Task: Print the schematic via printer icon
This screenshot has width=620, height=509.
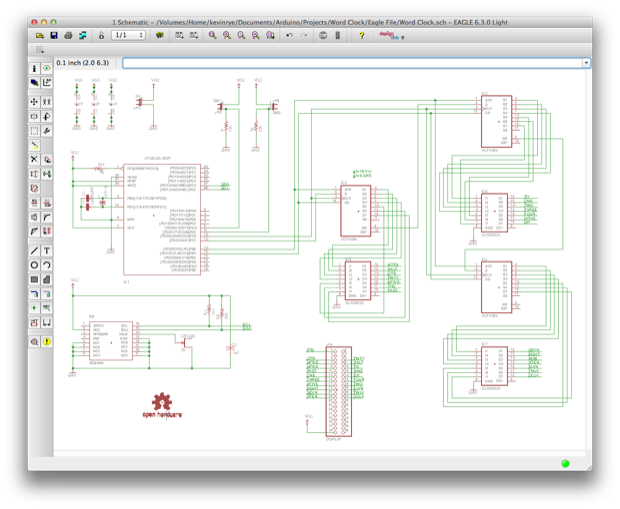Action: [68, 36]
